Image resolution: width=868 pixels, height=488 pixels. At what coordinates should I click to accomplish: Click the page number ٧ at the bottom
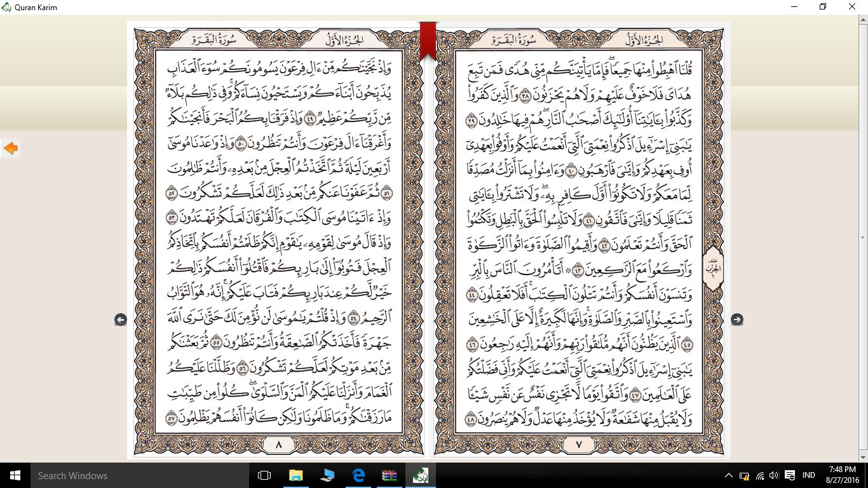pos(579,445)
